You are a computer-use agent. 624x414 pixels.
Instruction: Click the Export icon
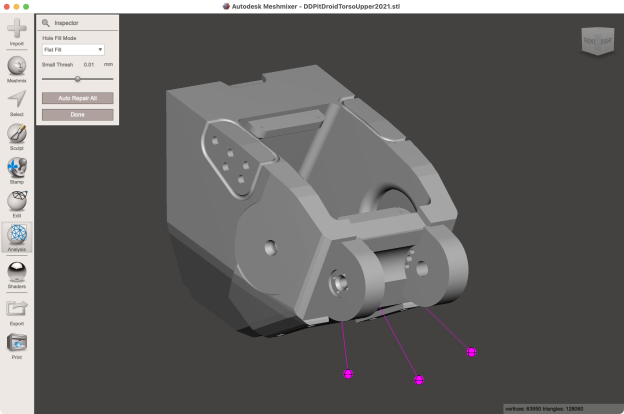tap(17, 309)
